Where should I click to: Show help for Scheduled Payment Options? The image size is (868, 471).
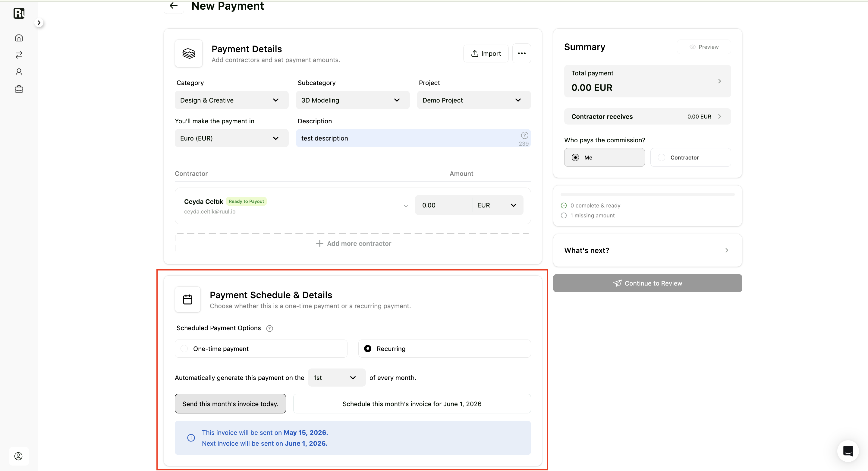269,328
